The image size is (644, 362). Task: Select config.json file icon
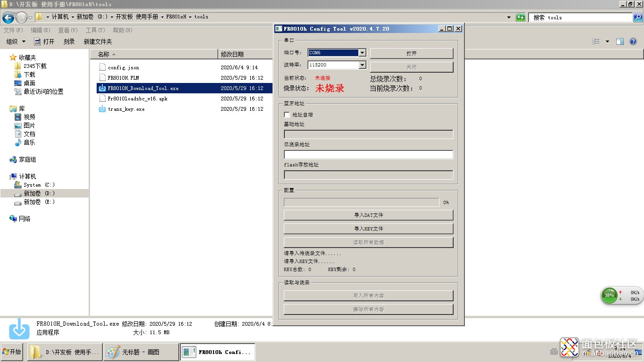point(102,67)
